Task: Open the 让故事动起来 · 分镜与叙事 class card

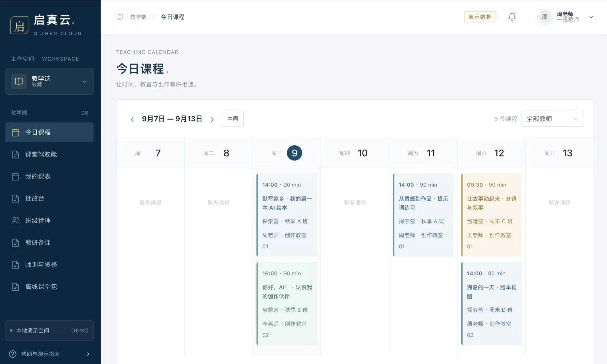Action: 491,215
